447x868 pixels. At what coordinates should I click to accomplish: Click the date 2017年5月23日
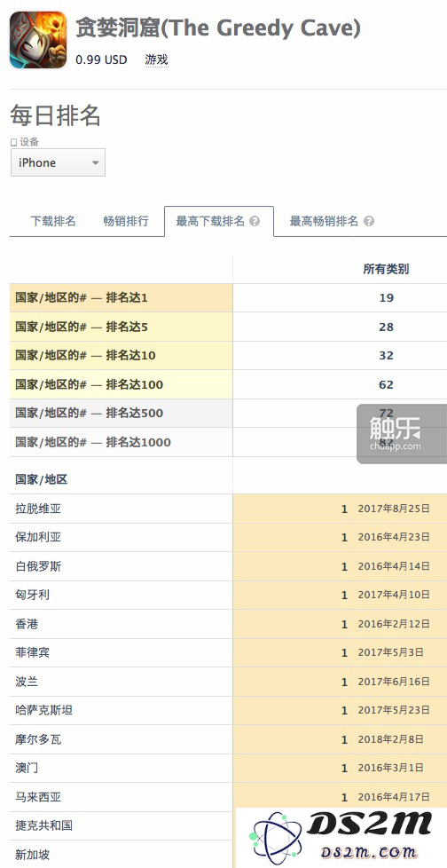[394, 710]
